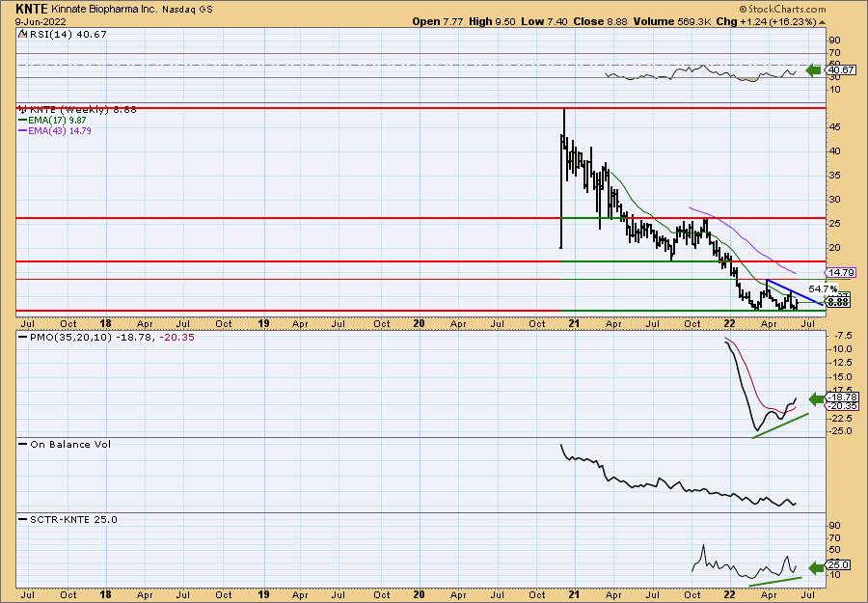Screen dimensions: 868x603
Task: Click the 45 label on the price axis
Action: [x=834, y=126]
